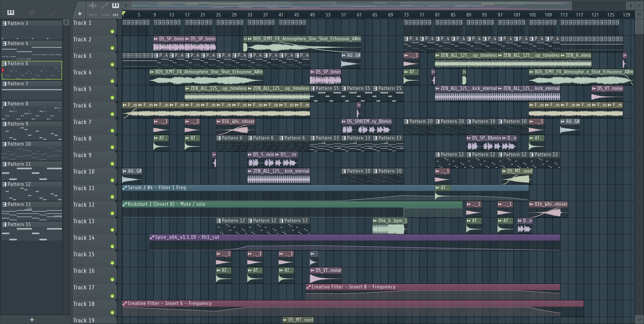Jump to bar 33 on the timeline ruler

pyautogui.click(x=250, y=15)
